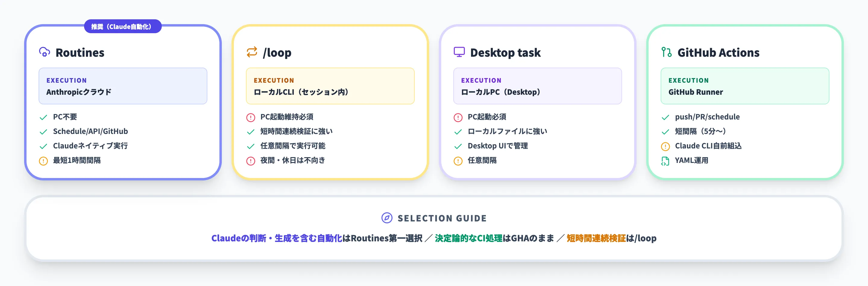Click the text Schedule/API/GitHub
The width and height of the screenshot is (868, 286).
[x=90, y=132]
